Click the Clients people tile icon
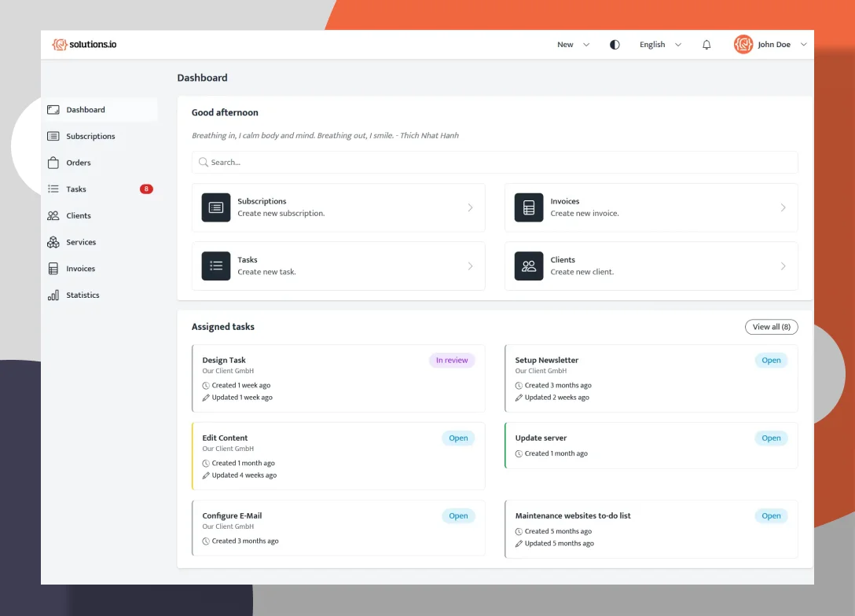 pyautogui.click(x=529, y=266)
